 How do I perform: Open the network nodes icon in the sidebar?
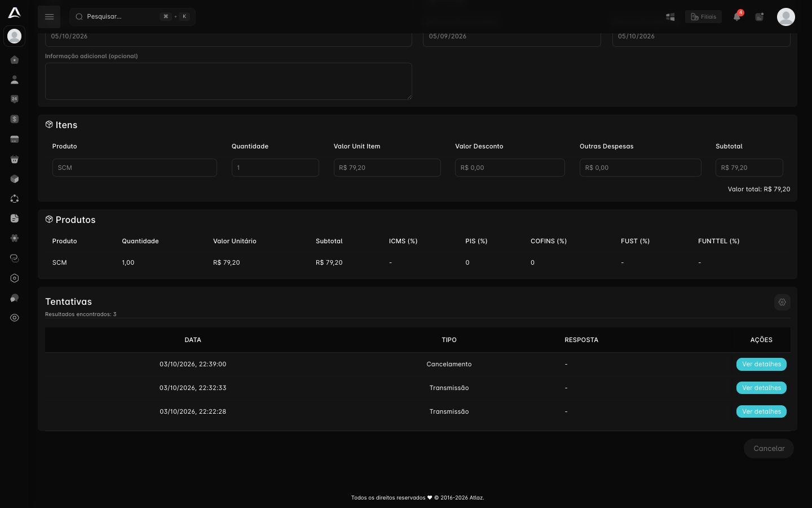click(x=15, y=199)
